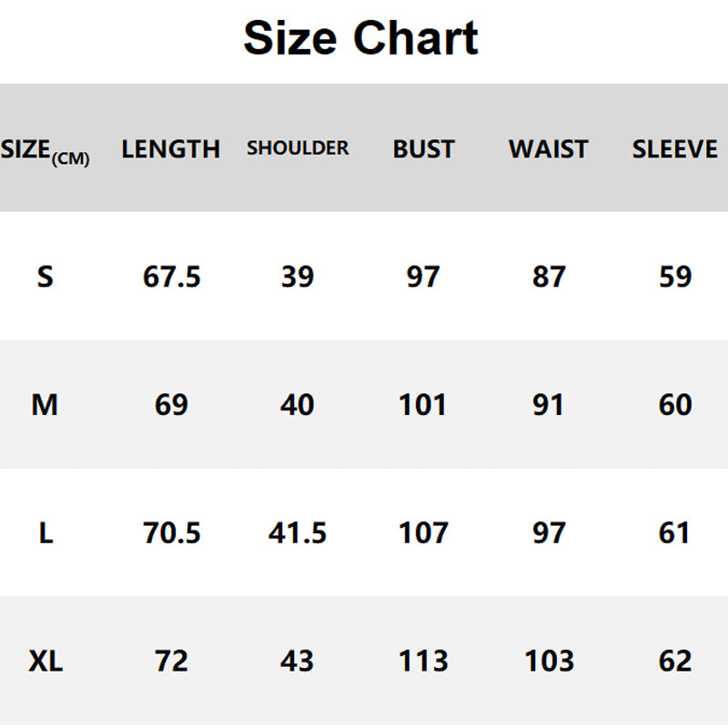Select the SIZE (CM) column header

[x=45, y=151]
